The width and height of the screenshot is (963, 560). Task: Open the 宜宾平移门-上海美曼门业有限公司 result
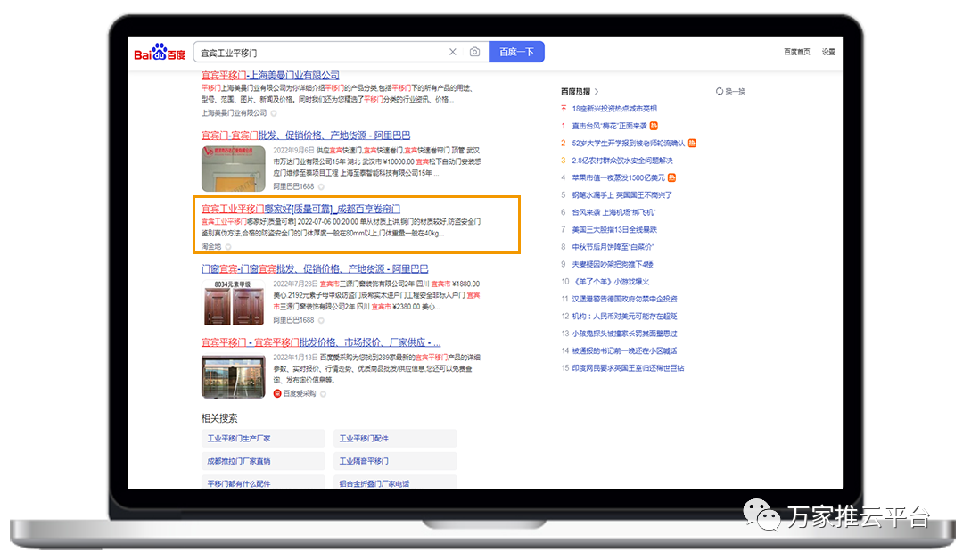[x=270, y=76]
